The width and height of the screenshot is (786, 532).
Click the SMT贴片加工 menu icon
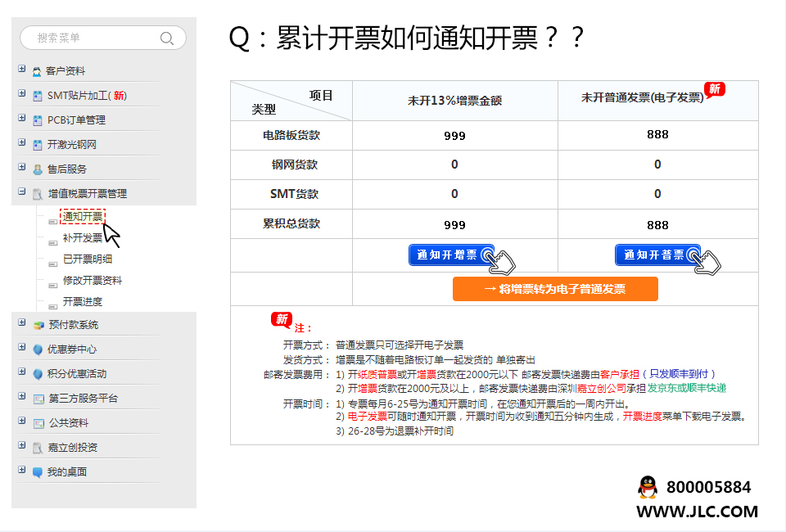38,97
